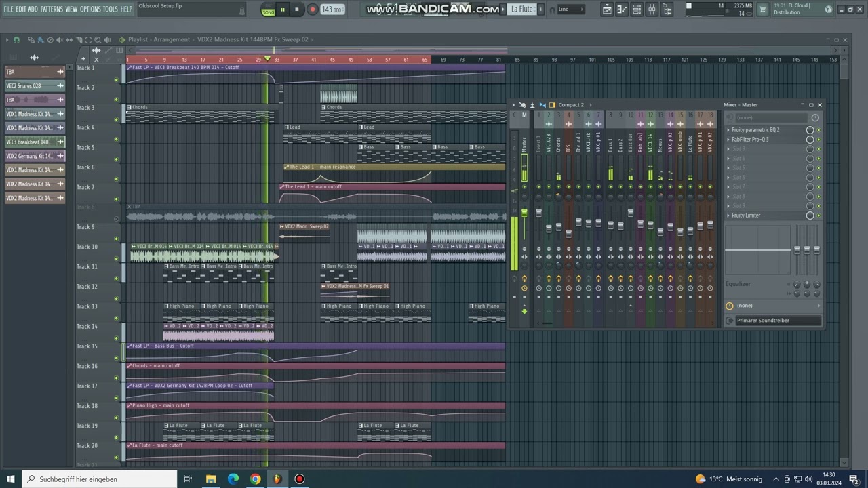Select the Zoom tool in playlist toolbar
868x488 pixels.
point(98,40)
